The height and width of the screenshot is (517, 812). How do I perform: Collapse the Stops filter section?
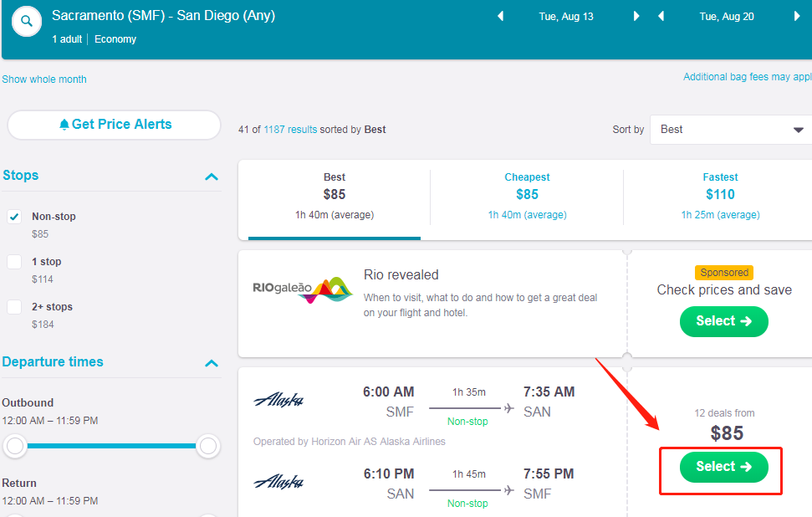point(212,177)
